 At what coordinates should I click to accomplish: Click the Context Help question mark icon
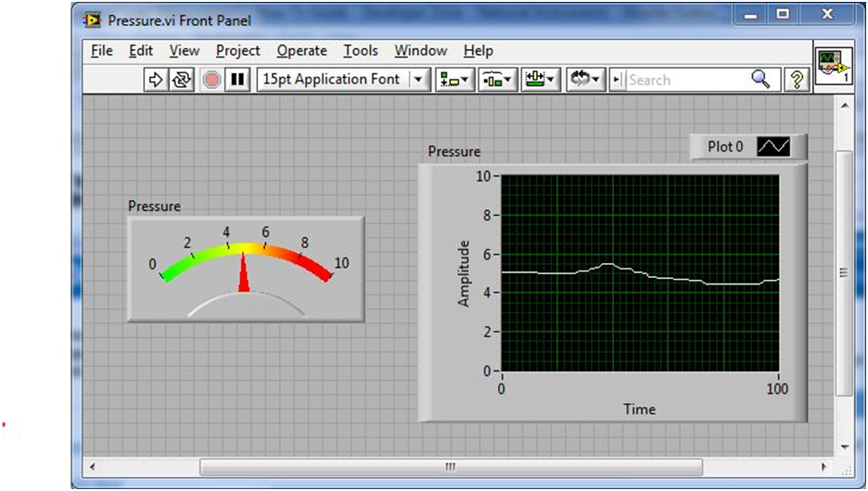click(x=795, y=80)
